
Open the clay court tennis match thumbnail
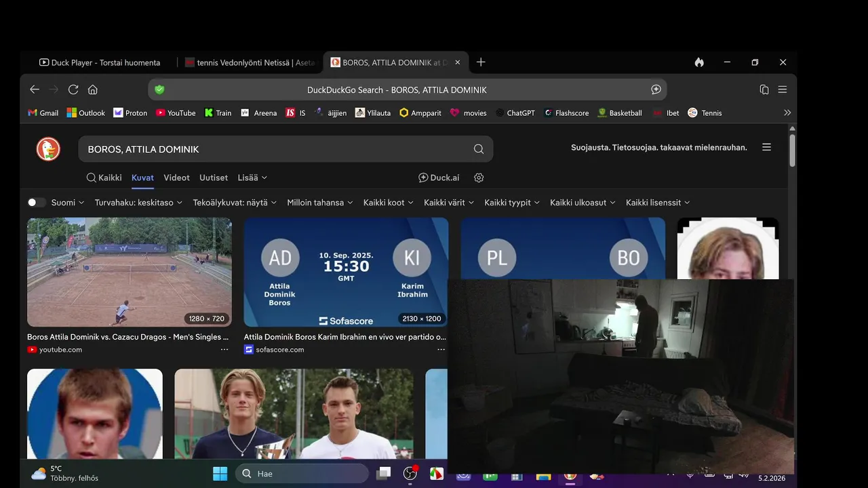click(130, 272)
